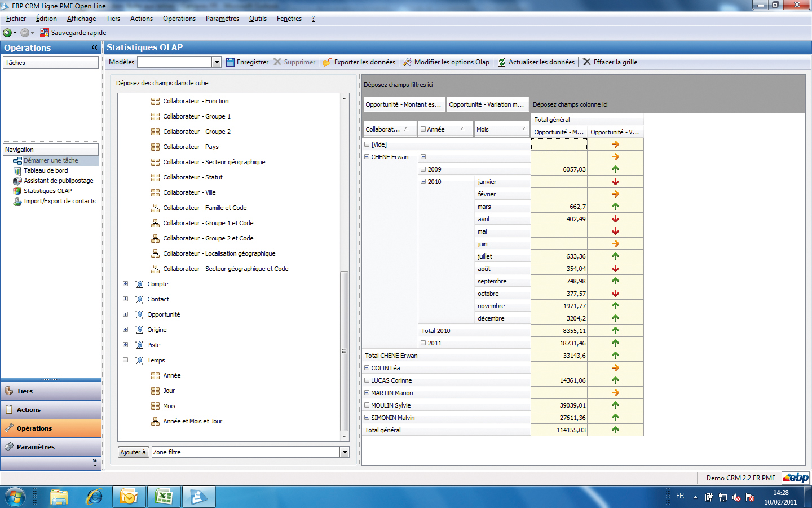The image size is (812, 508).
Task: Open the Affichage menu
Action: 81,19
